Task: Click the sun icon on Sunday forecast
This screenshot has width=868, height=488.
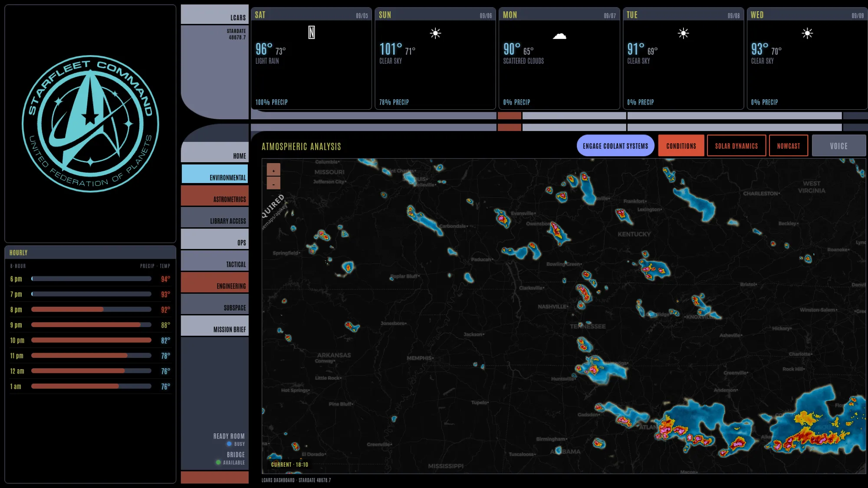Action: [x=435, y=33]
